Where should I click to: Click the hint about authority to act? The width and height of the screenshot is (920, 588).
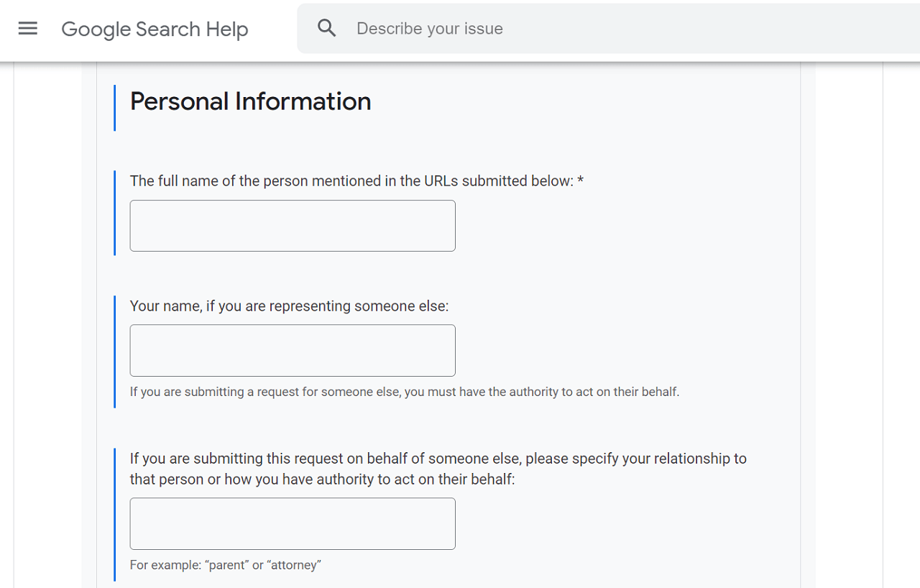[x=405, y=392]
